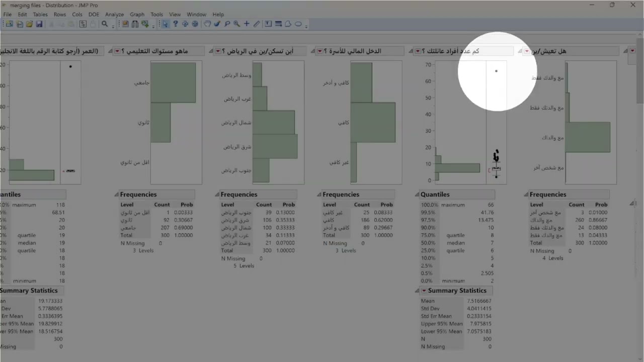Viewport: 644px width, 362px height.
Task: Collapse the family income distribution outline
Action: [x=313, y=51]
